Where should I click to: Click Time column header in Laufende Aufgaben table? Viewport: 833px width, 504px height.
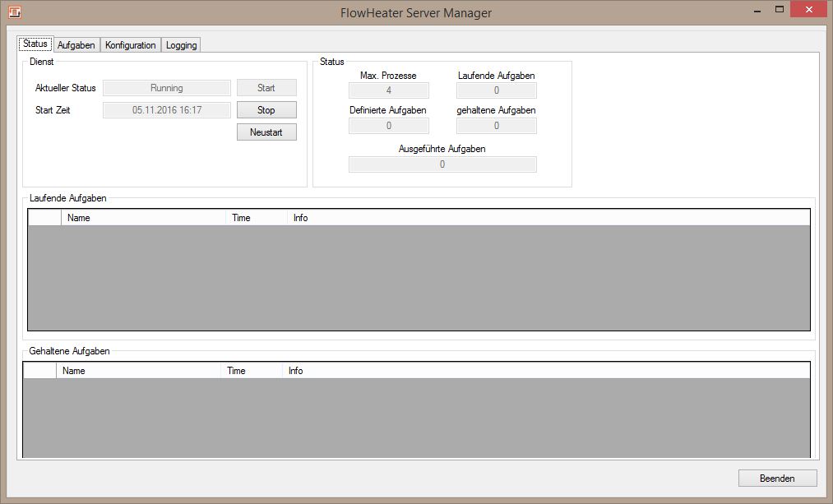[256, 218]
